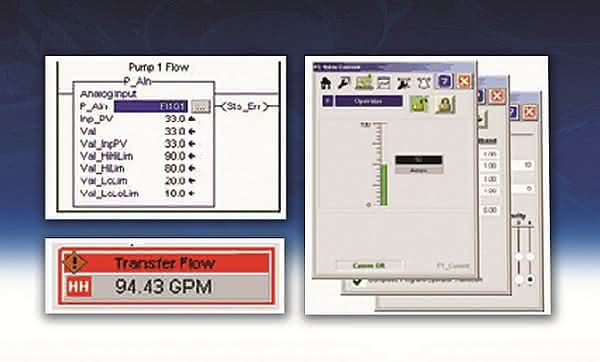Click the Analog Input block label

click(108, 94)
